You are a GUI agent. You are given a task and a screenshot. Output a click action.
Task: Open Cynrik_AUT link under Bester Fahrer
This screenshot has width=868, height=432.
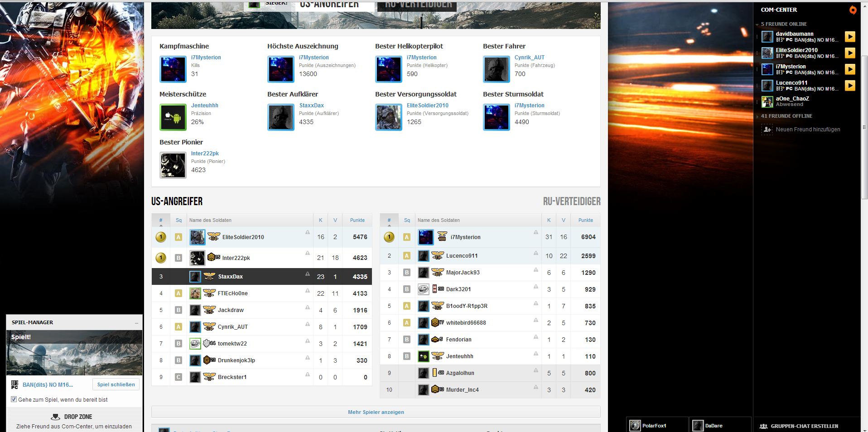pyautogui.click(x=529, y=58)
